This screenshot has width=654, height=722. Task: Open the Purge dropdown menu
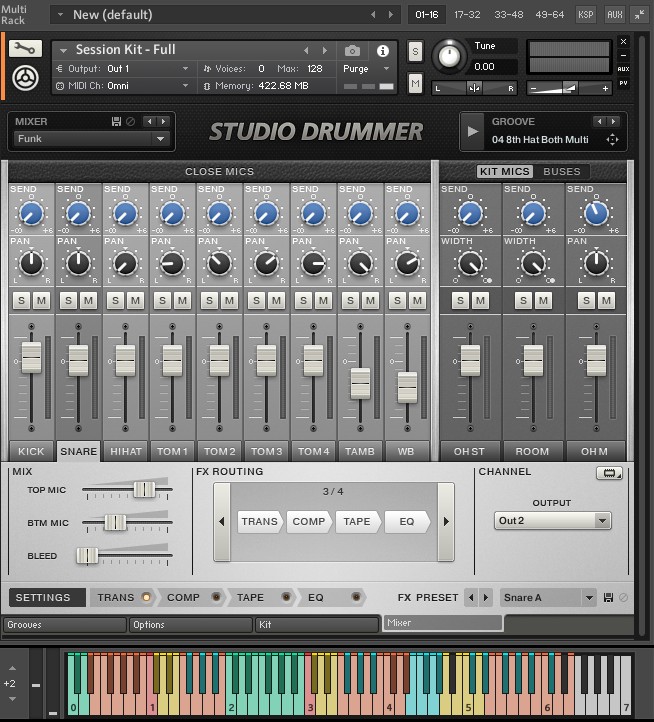367,69
